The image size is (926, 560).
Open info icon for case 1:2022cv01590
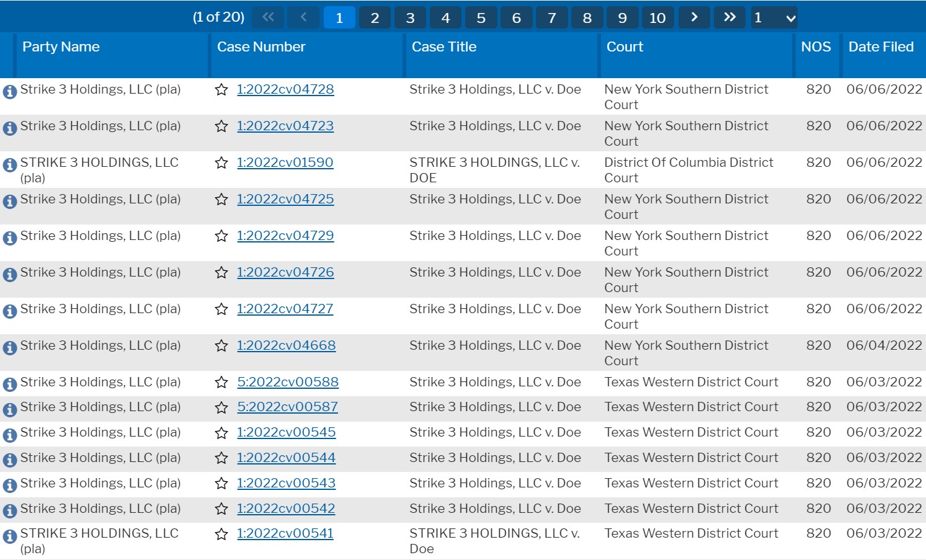point(10,165)
